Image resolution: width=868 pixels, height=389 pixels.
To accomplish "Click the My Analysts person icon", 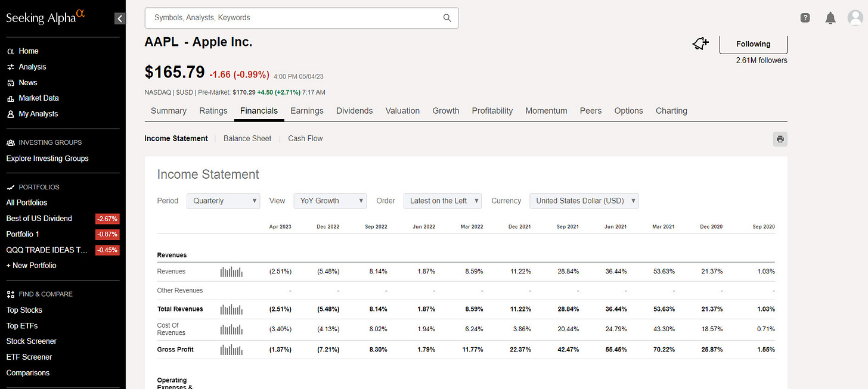I will coord(10,114).
